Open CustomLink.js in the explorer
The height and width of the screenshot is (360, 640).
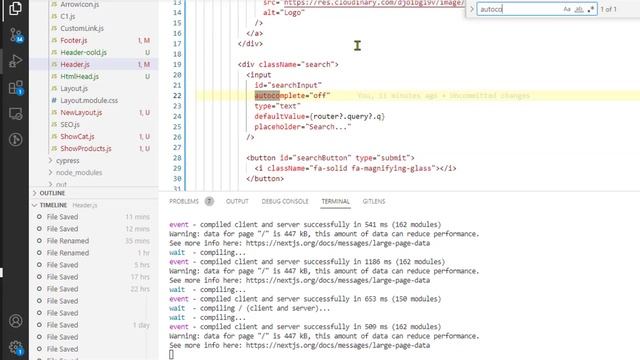click(82, 28)
